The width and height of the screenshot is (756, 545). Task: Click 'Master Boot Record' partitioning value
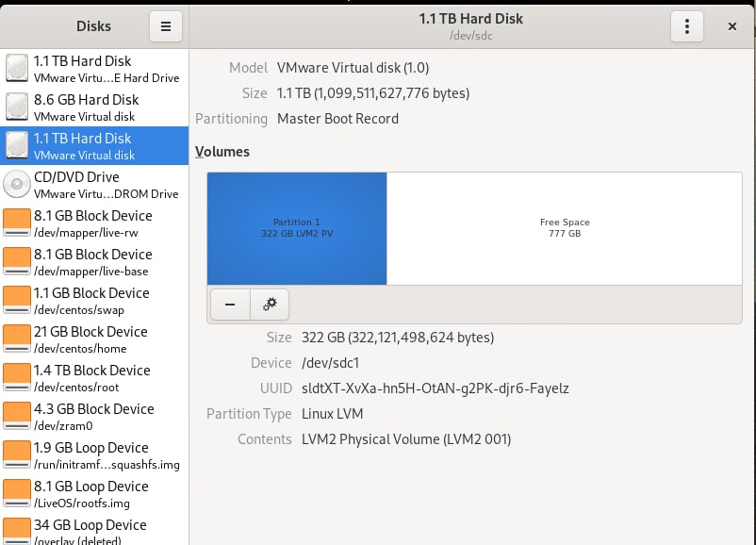pos(338,119)
